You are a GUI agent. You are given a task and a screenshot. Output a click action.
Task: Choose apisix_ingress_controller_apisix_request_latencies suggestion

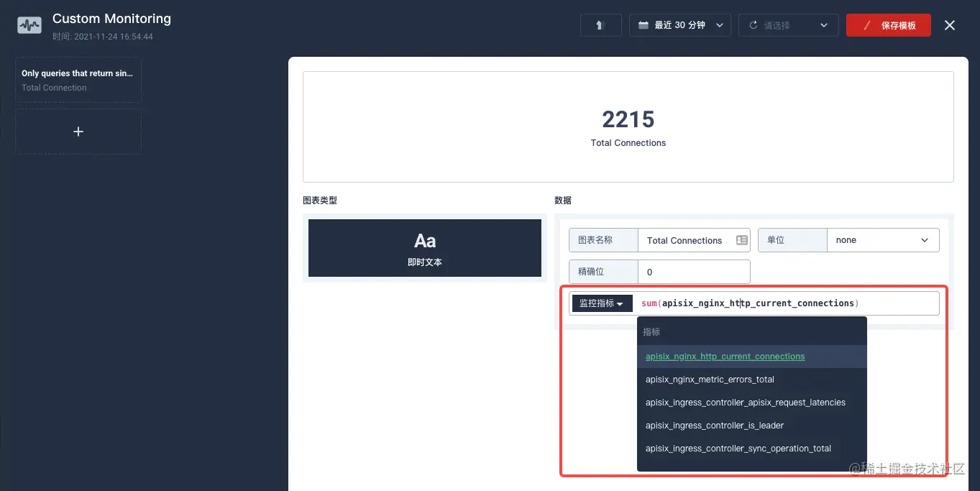pos(752,403)
